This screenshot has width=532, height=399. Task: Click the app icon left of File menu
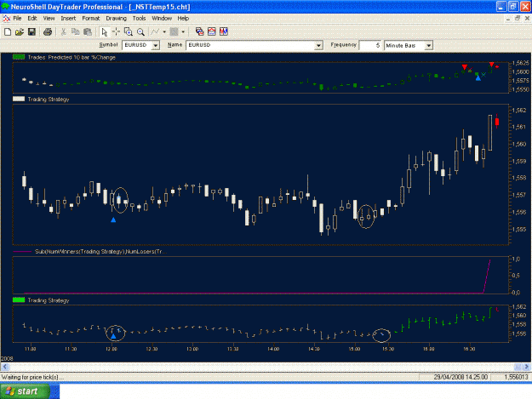(x=6, y=19)
